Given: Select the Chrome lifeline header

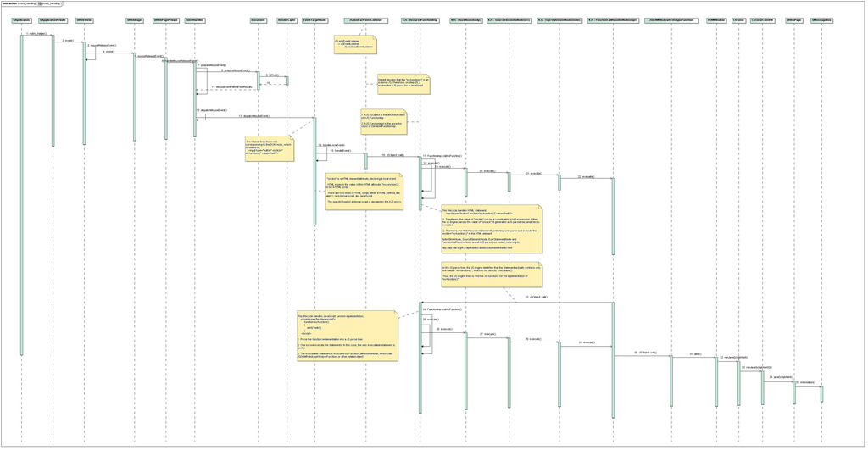Looking at the screenshot, I should click(x=738, y=20).
